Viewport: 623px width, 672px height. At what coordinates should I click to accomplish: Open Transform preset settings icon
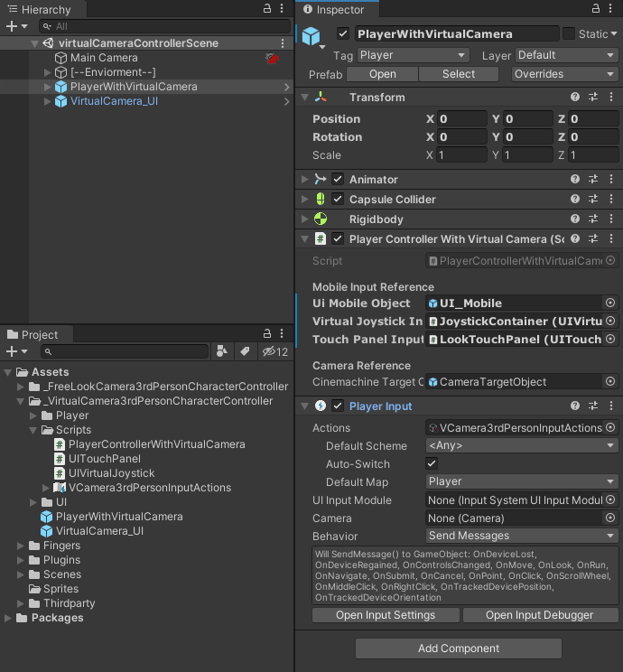pyautogui.click(x=593, y=98)
